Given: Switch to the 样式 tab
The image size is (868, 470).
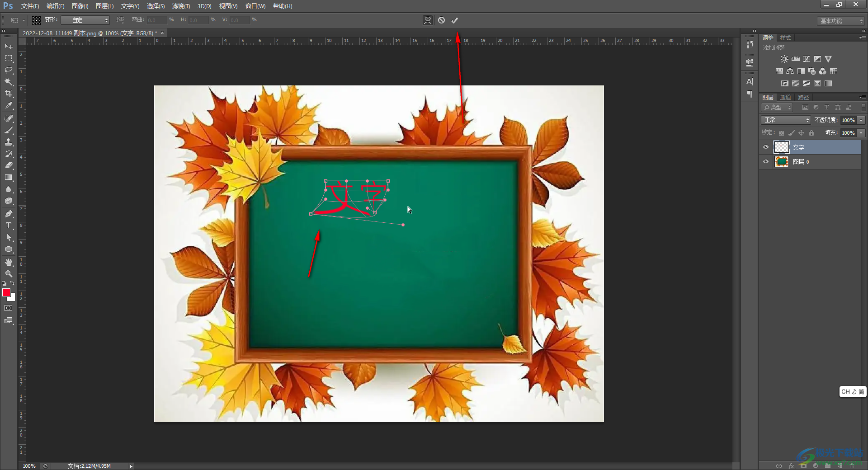Looking at the screenshot, I should pyautogui.click(x=785, y=38).
